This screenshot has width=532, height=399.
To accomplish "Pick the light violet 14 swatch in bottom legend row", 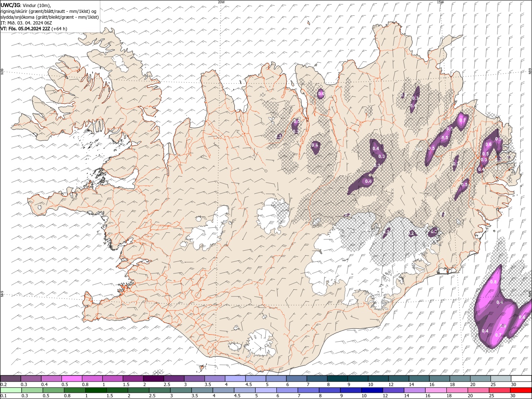I will [415, 390].
